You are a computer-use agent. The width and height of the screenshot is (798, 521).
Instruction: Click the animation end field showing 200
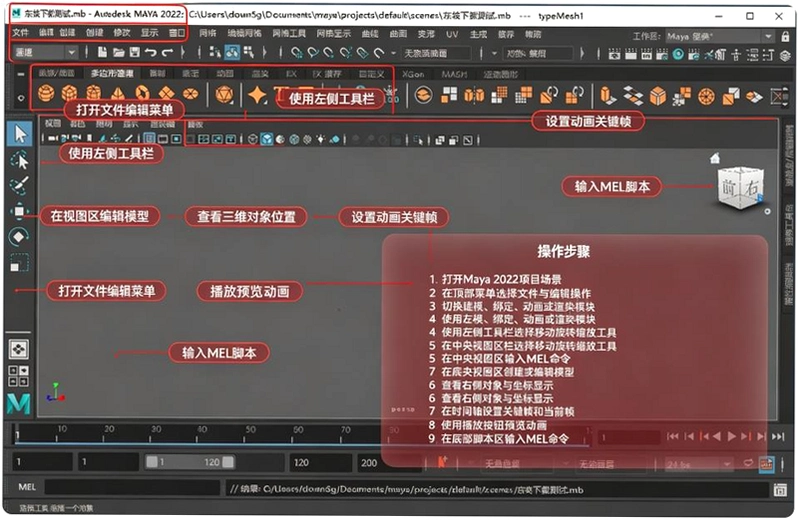click(x=386, y=462)
